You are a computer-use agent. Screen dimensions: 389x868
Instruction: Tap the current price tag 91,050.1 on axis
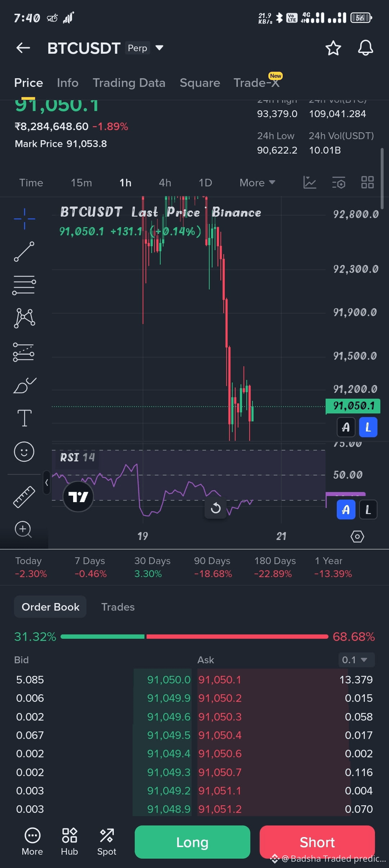click(353, 406)
